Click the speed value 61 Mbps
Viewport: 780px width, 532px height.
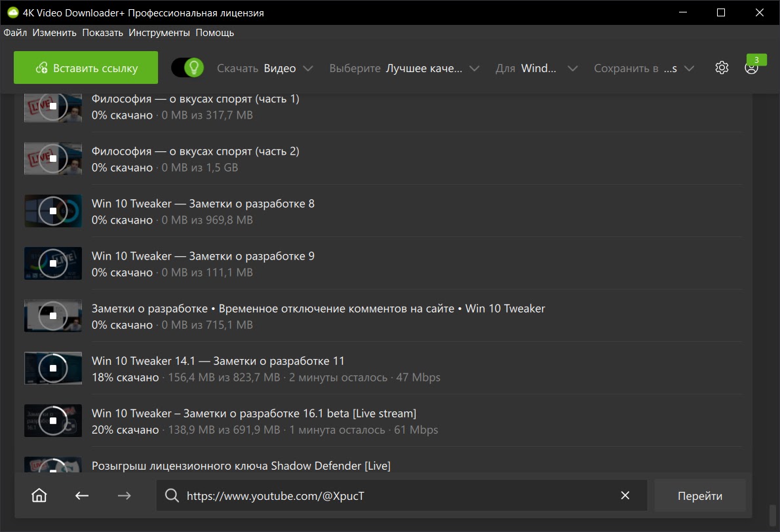click(416, 430)
